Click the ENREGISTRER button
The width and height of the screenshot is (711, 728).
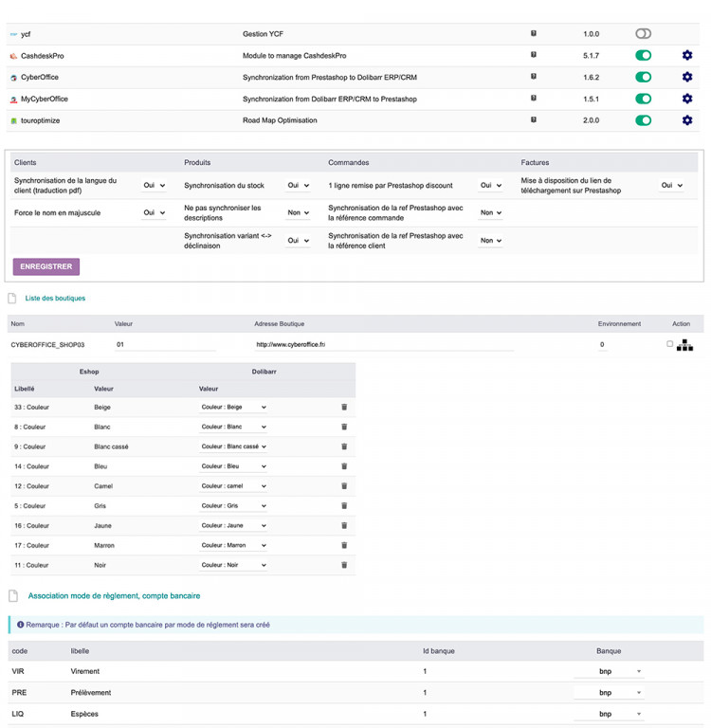coord(46,267)
